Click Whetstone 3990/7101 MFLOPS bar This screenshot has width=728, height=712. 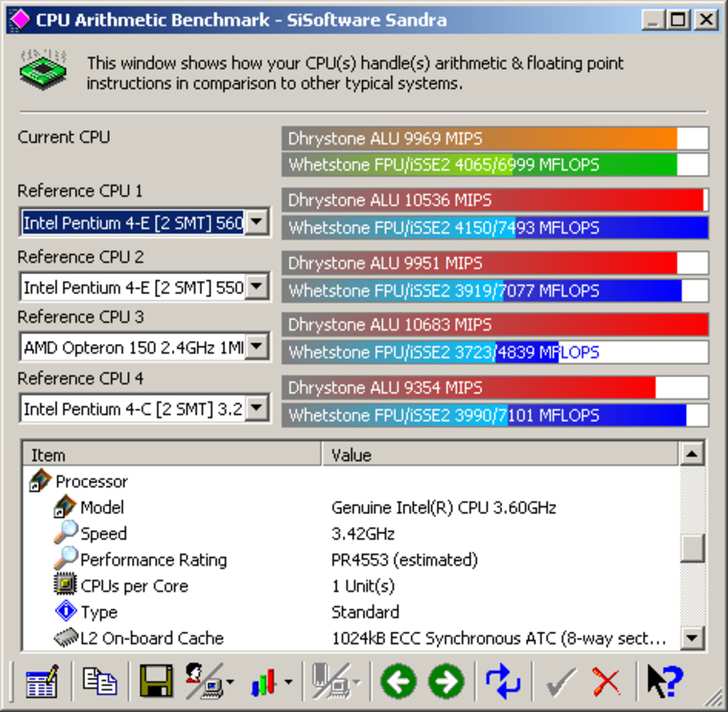tap(495, 415)
